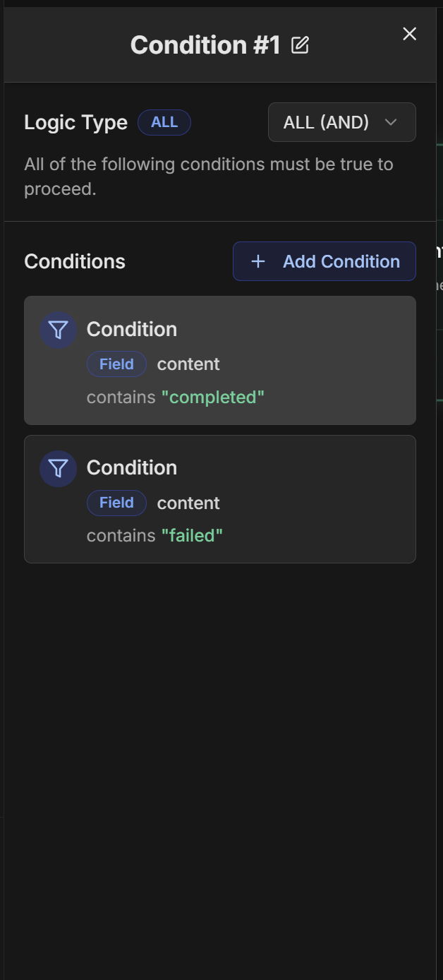Expand the condition containing "completed"
Image resolution: width=443 pixels, height=980 pixels.
pos(220,360)
